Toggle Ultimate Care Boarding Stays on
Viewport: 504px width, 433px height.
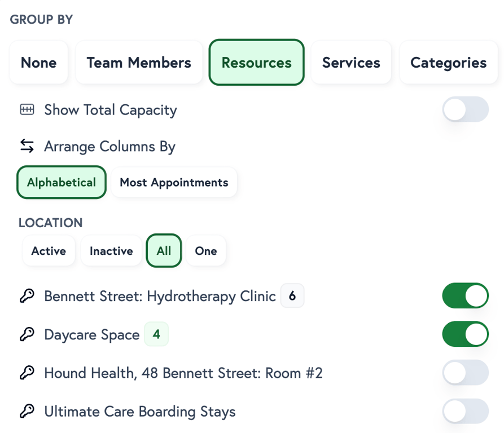pos(465,411)
